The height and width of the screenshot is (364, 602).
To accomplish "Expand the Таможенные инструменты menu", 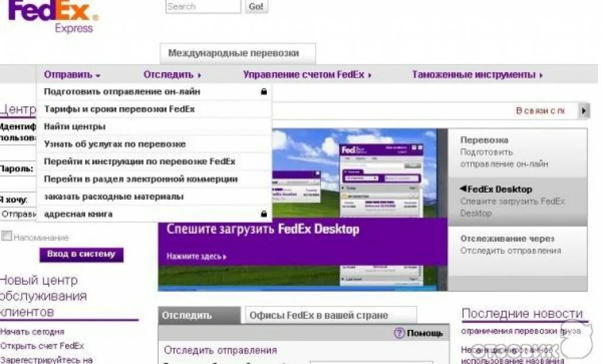I will pyautogui.click(x=477, y=75).
